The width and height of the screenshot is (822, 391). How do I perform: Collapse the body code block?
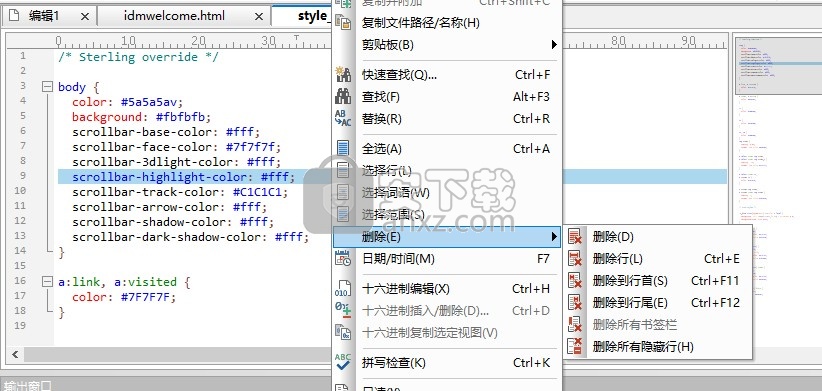tap(47, 86)
